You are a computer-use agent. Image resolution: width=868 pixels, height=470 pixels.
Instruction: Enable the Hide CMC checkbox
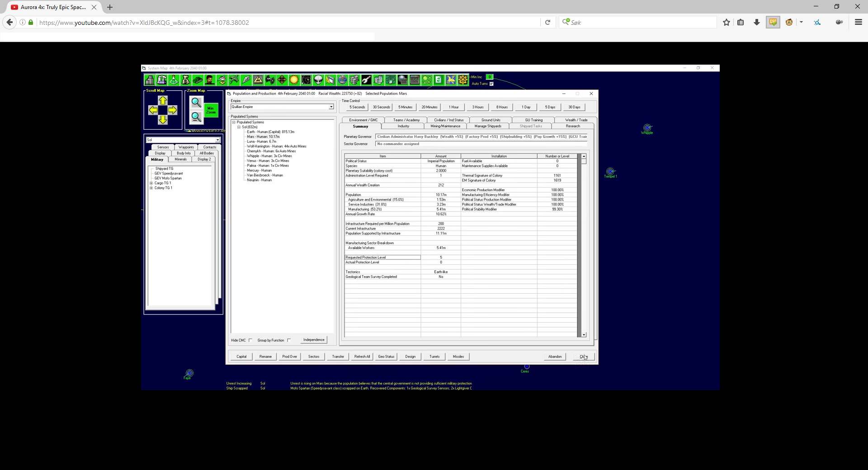tap(250, 340)
